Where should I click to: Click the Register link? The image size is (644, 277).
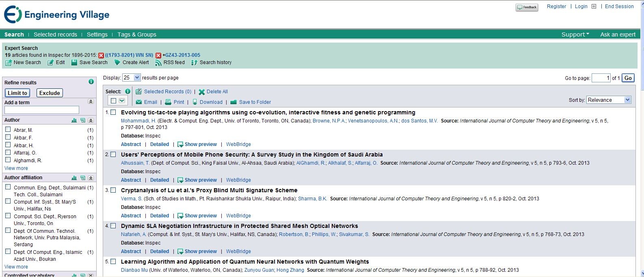tap(556, 6)
